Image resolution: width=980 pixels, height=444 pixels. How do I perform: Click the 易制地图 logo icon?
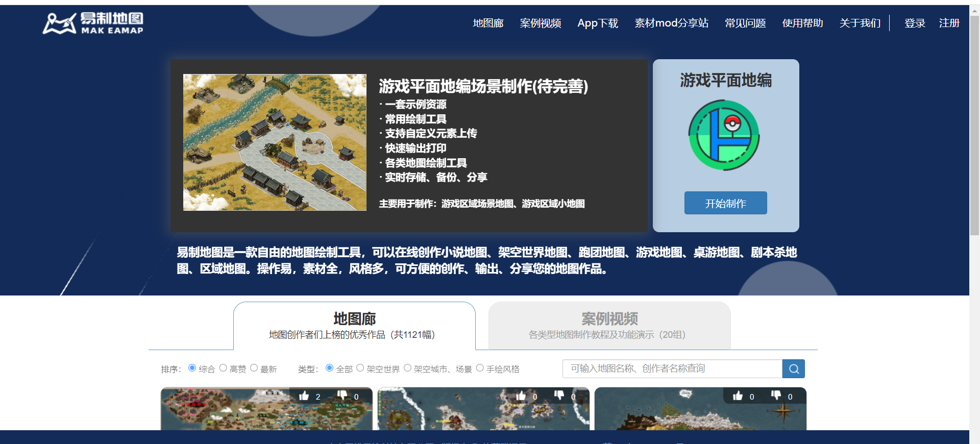(60, 23)
